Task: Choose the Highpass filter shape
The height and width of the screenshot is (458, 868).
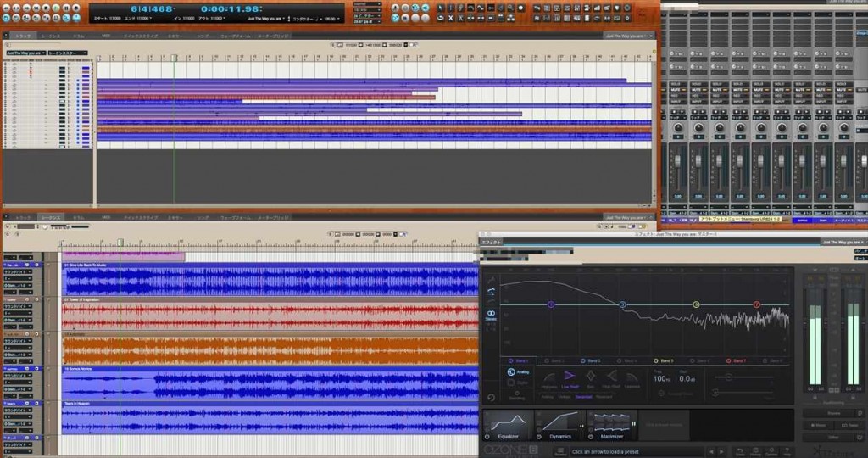Action: (549, 381)
